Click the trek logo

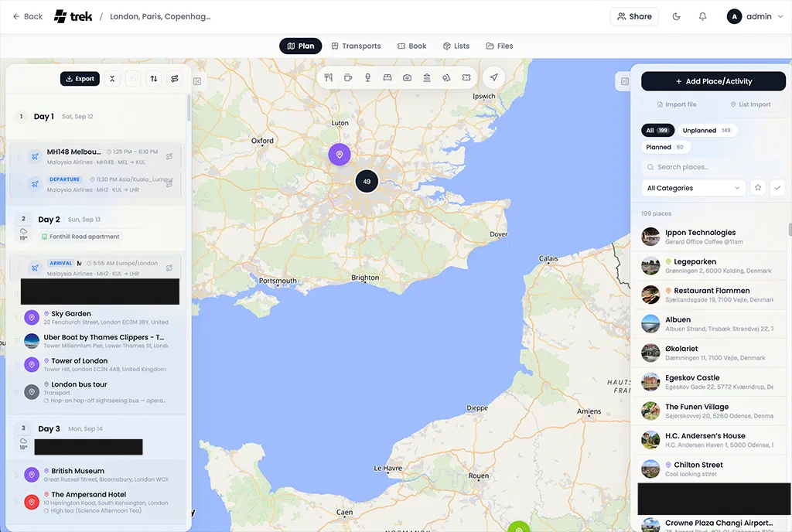point(73,17)
